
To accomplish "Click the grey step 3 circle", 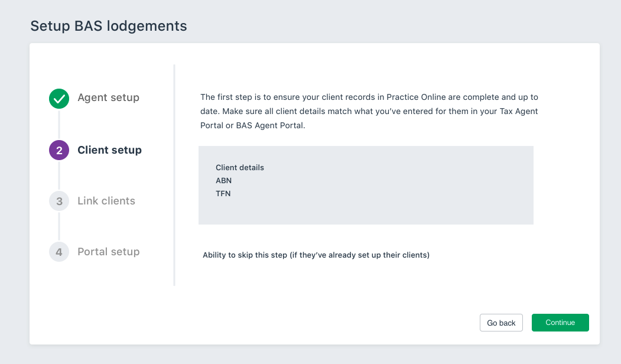I will (59, 201).
